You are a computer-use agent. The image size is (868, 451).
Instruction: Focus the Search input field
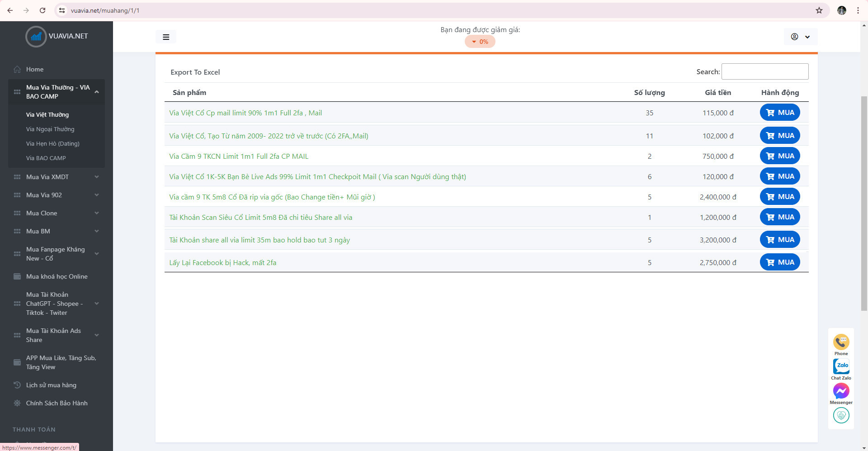765,71
